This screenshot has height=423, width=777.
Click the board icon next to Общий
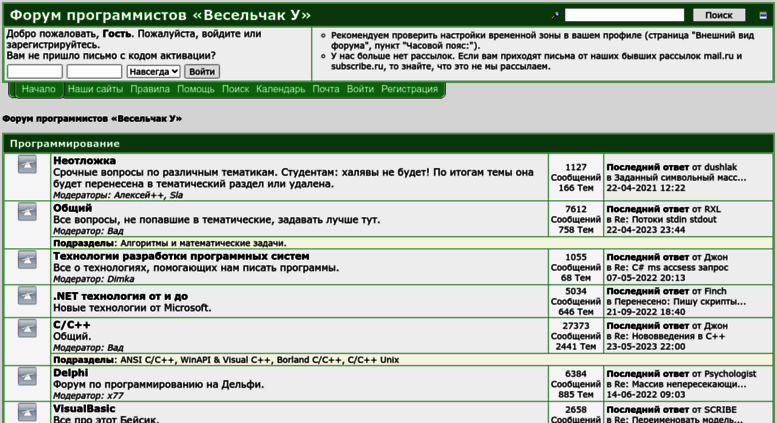click(27, 212)
